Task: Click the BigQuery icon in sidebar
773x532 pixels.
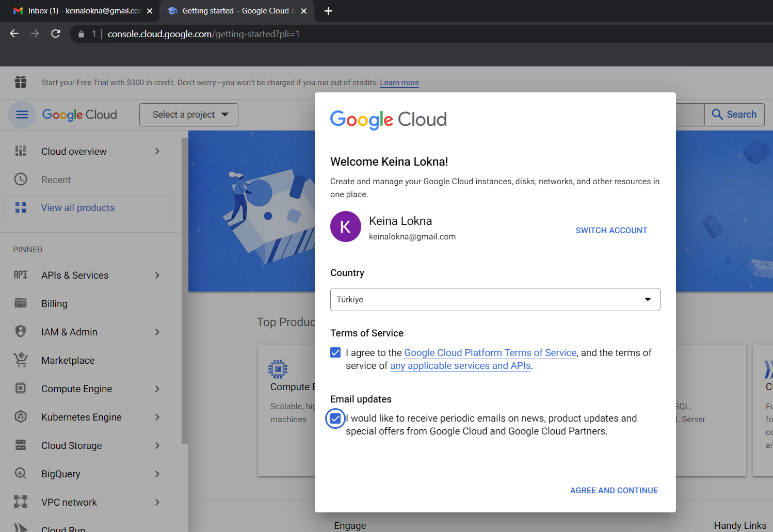Action: click(x=21, y=473)
